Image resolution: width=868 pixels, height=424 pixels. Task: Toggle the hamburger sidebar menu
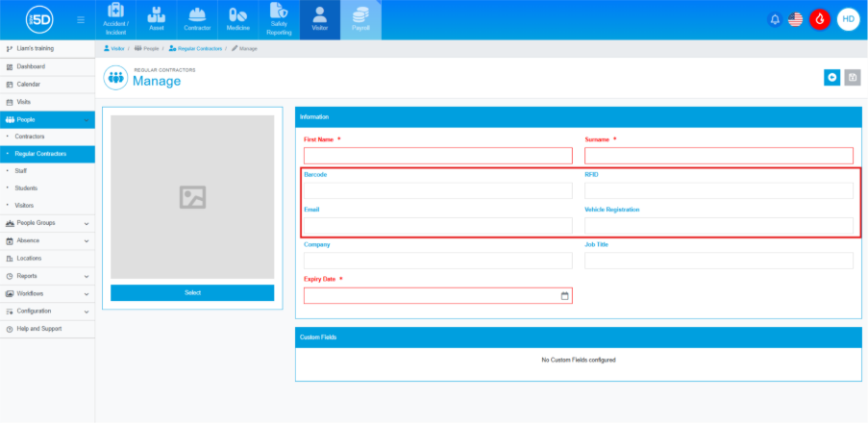[x=80, y=19]
